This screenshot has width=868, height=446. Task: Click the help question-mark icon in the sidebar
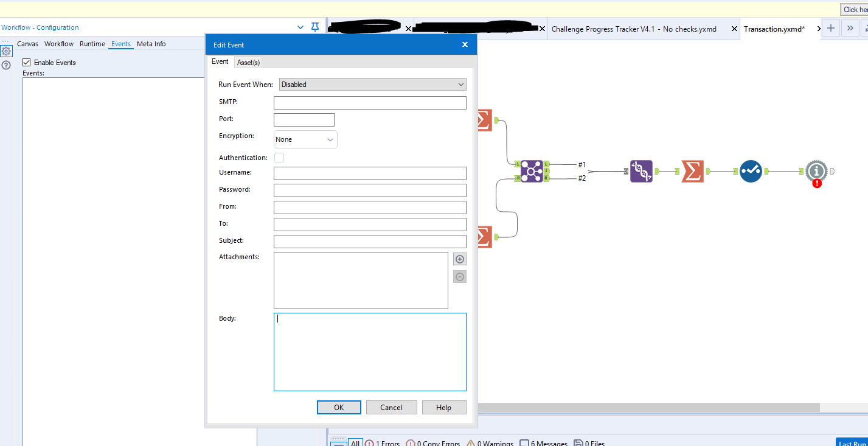[5, 65]
